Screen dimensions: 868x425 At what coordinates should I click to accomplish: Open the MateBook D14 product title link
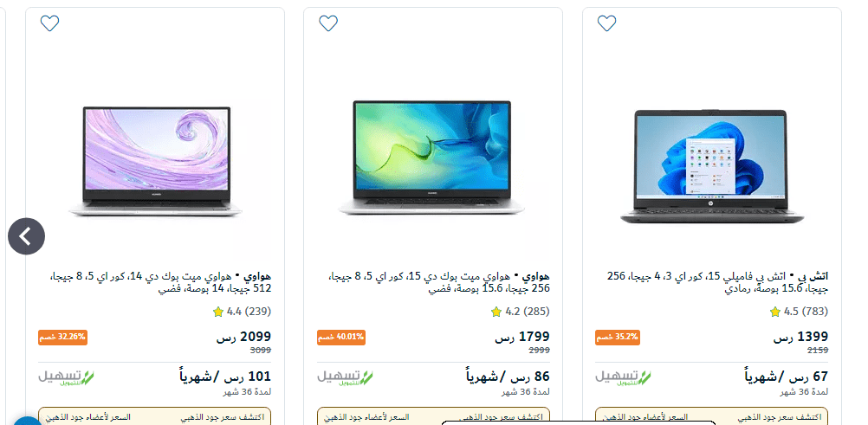coord(160,281)
